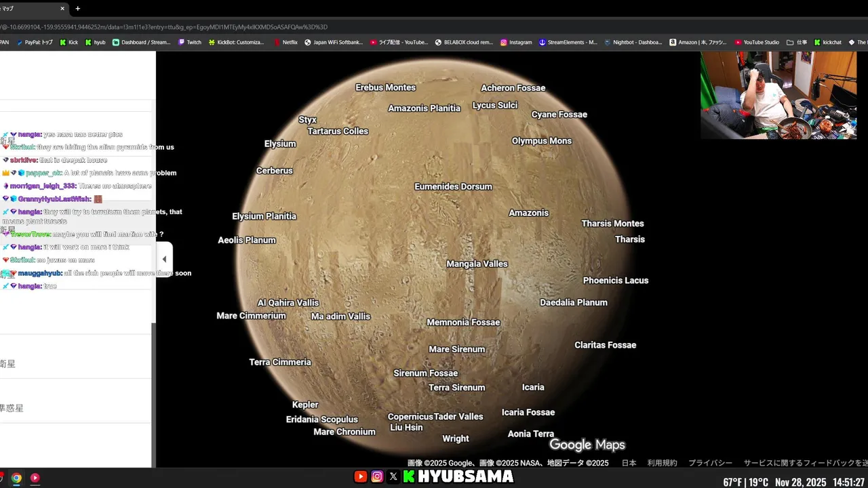Click the Olympus Mons label
The height and width of the screenshot is (488, 868).
pyautogui.click(x=541, y=141)
